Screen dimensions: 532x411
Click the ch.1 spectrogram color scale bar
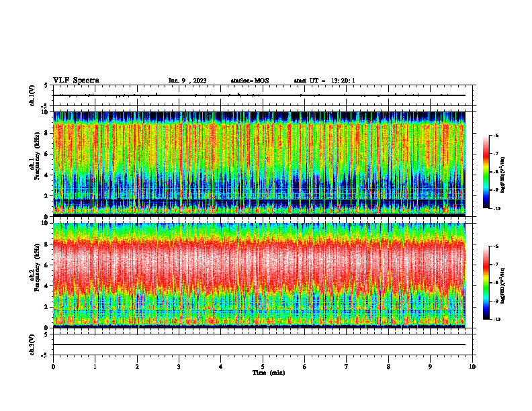[x=486, y=172]
